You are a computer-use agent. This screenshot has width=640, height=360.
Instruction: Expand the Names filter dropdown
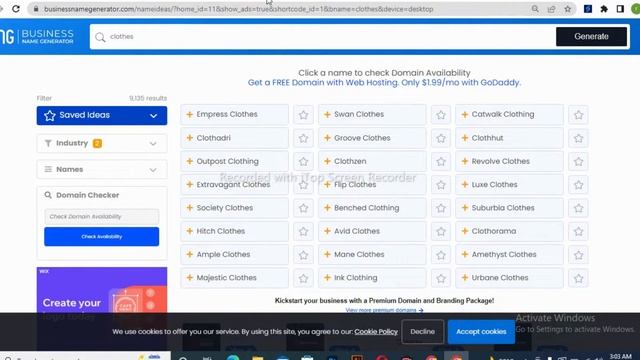[102, 169]
